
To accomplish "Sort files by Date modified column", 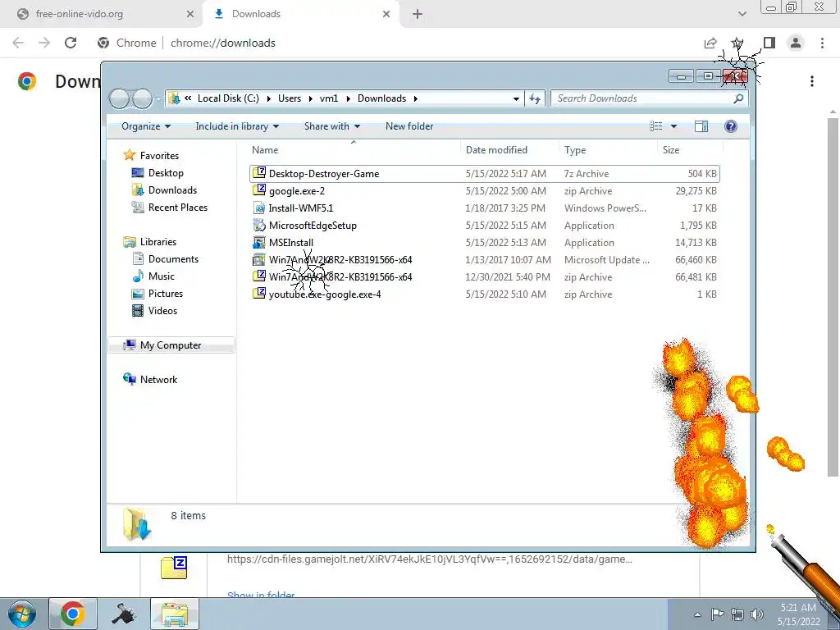I will (509, 150).
